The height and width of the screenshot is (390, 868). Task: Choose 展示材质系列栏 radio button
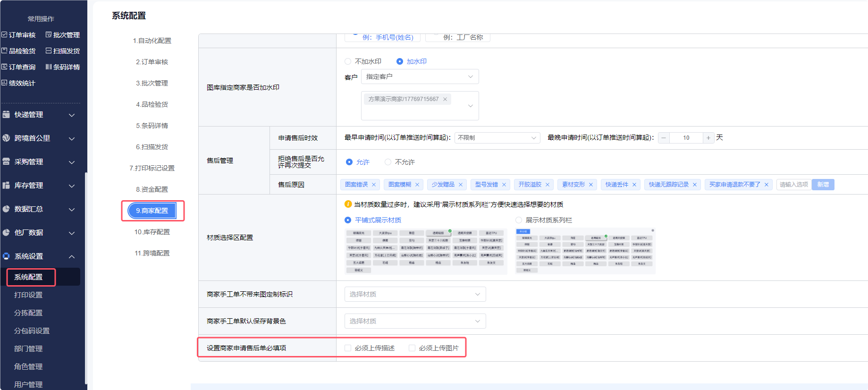[519, 220]
